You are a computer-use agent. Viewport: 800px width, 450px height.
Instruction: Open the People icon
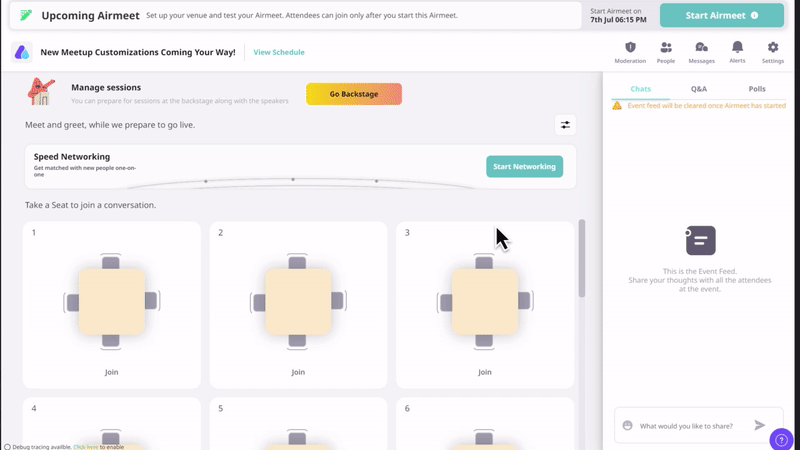coord(666,47)
